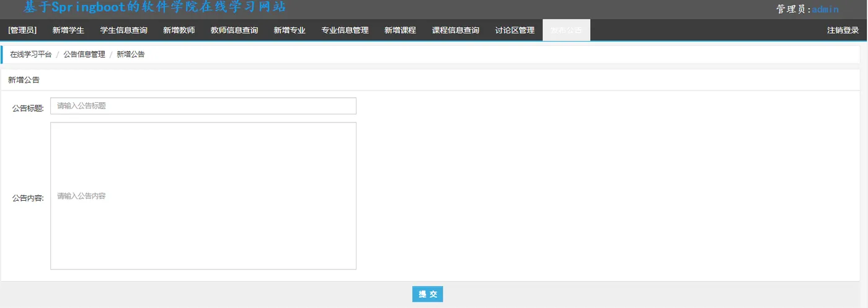Focus the 公告内容 text area
The image size is (868, 308).
(x=203, y=196)
